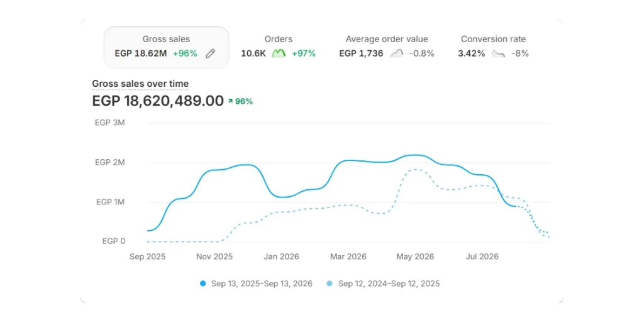Screen dimensions: 644x322
Task: Click the Mar 2026 axis label
Action: pyautogui.click(x=348, y=257)
